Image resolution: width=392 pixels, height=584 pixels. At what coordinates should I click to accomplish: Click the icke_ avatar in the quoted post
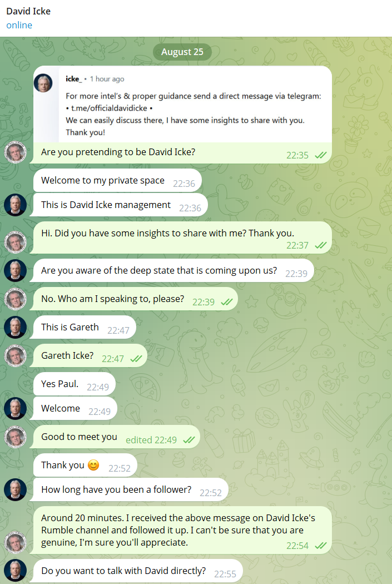(x=43, y=83)
